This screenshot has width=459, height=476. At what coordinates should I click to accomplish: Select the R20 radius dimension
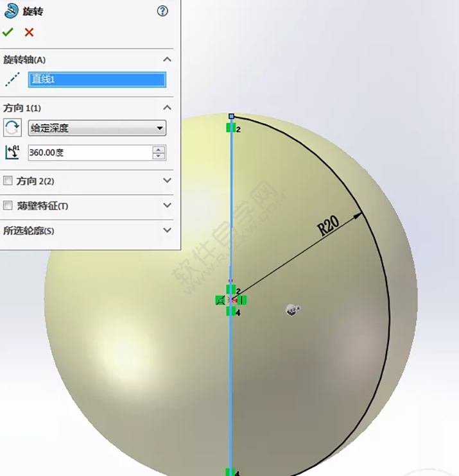pyautogui.click(x=328, y=225)
